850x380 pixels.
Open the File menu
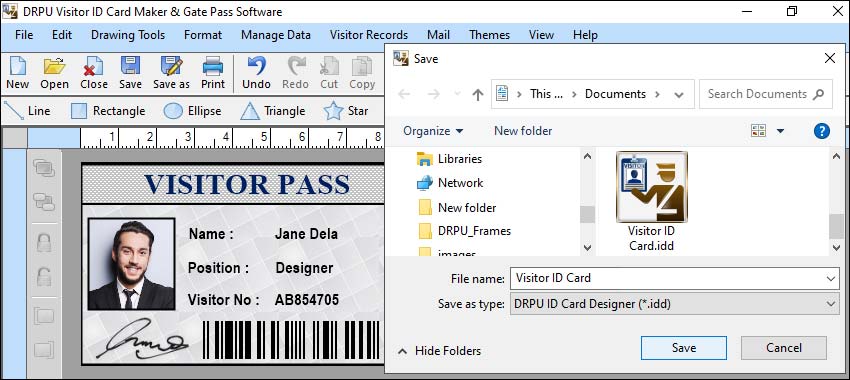24,35
